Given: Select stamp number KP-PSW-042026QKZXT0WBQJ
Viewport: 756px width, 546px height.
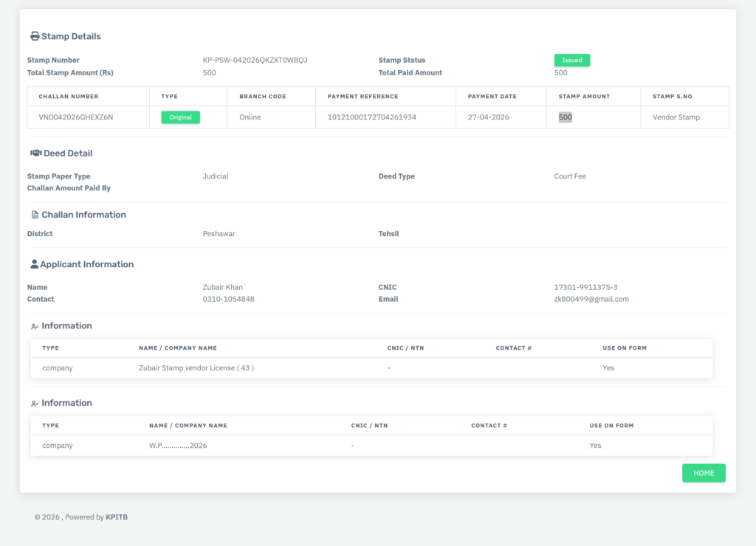Looking at the screenshot, I should (255, 60).
